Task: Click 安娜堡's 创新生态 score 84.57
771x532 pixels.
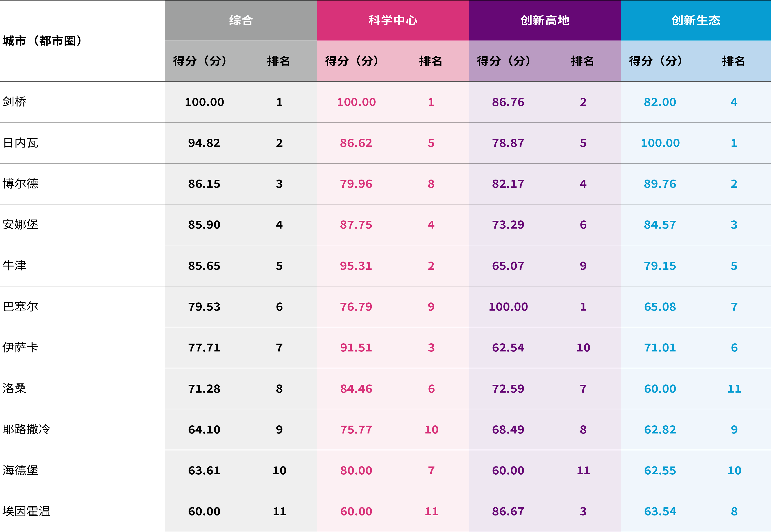Action: (660, 225)
